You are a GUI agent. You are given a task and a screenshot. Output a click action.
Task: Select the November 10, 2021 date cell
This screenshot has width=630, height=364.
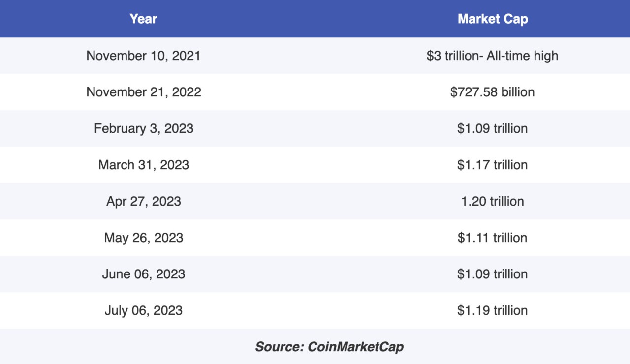coord(143,56)
